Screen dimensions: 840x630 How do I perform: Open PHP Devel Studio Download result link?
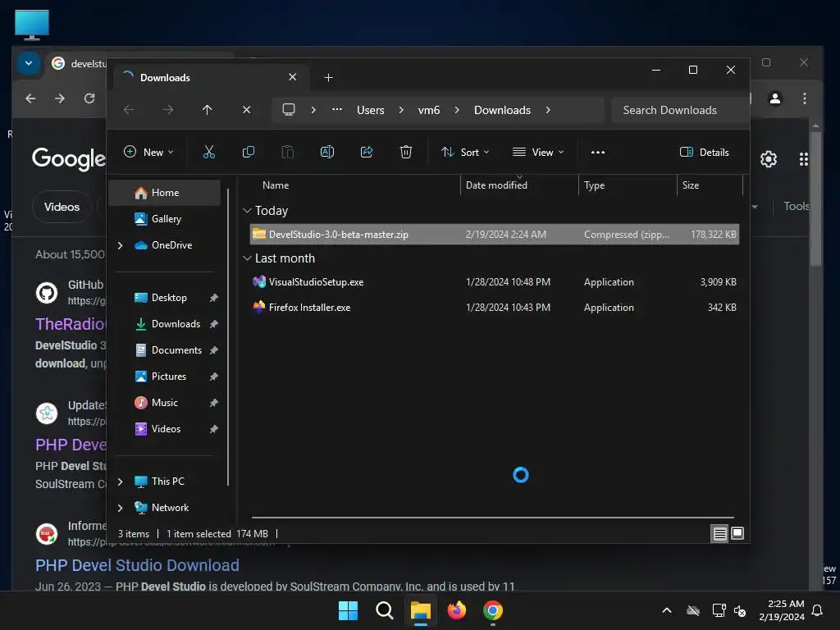pos(137,565)
